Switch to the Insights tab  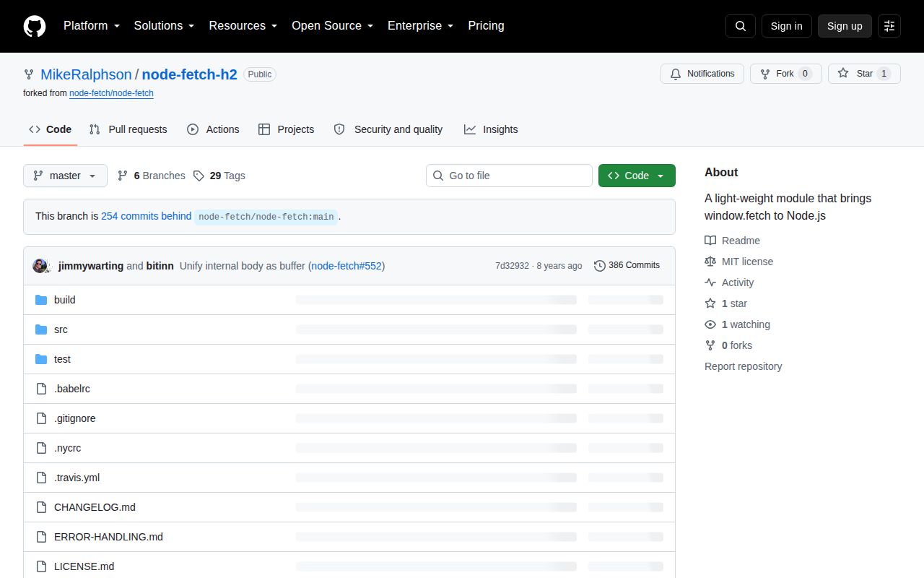(x=491, y=129)
